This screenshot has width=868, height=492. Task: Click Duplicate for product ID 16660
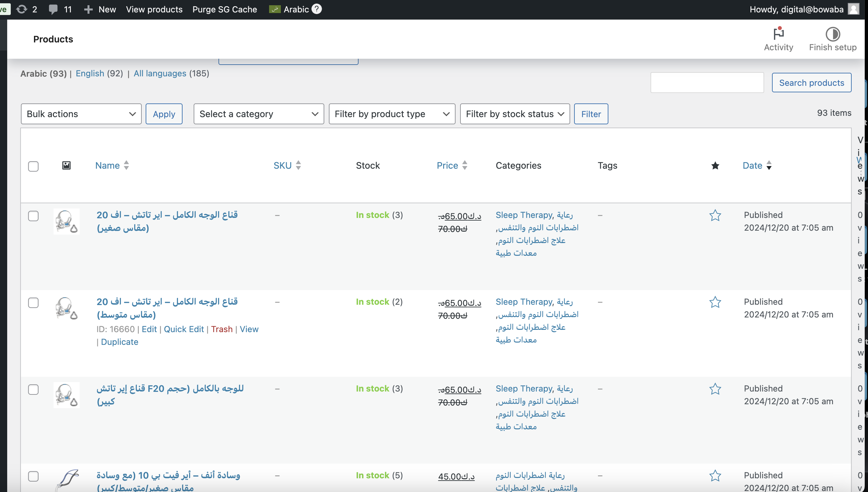tap(120, 342)
